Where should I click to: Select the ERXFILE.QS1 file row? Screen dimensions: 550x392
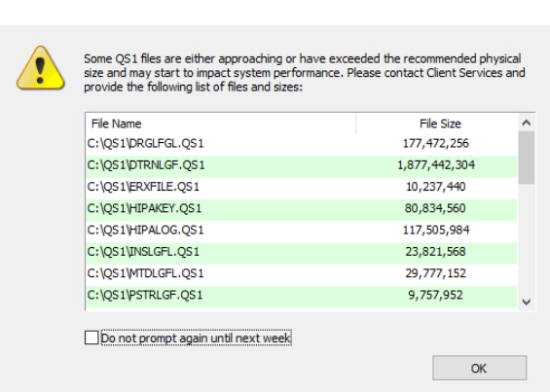tap(302, 187)
